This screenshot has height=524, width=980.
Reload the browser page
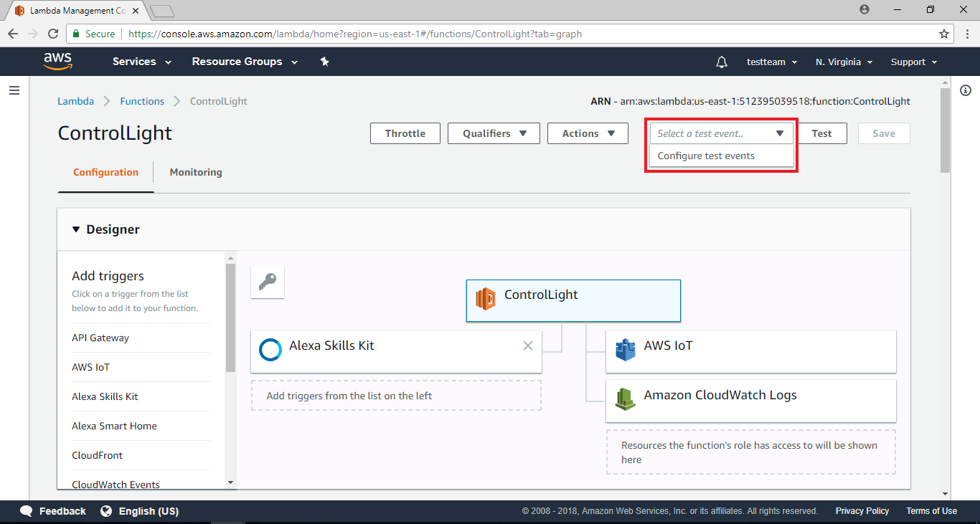[53, 34]
